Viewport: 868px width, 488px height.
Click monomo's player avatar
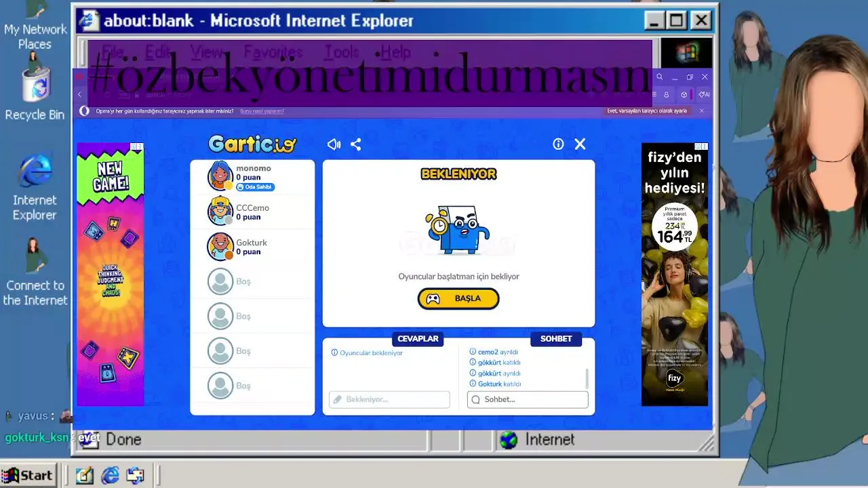coord(220,176)
